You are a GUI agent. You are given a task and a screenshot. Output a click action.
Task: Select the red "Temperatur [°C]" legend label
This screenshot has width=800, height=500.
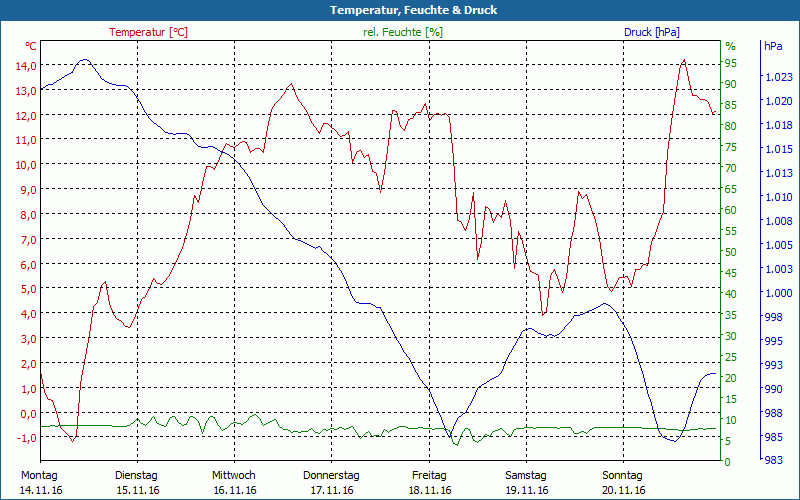pos(148,32)
